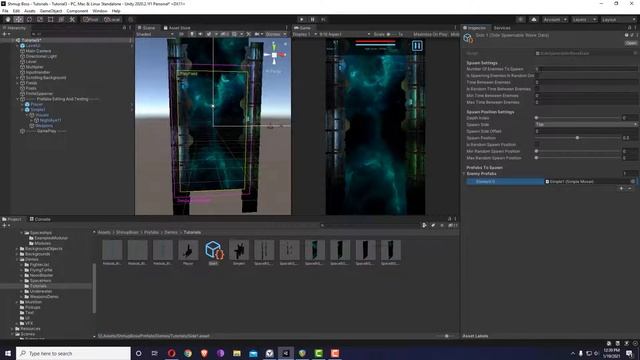The width and height of the screenshot is (640, 360).
Task: Remove an element from Enemy Prefabs list
Action: [x=630, y=188]
